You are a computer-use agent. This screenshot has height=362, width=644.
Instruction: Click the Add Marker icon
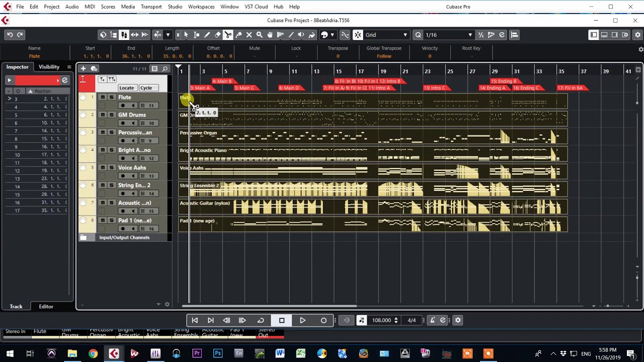pos(102,79)
